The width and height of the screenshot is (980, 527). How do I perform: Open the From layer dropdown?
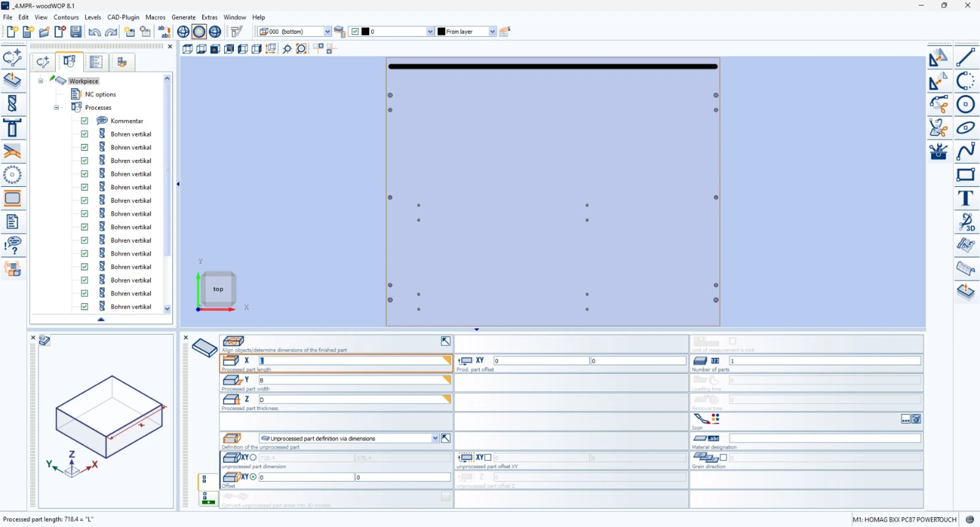[x=492, y=31]
